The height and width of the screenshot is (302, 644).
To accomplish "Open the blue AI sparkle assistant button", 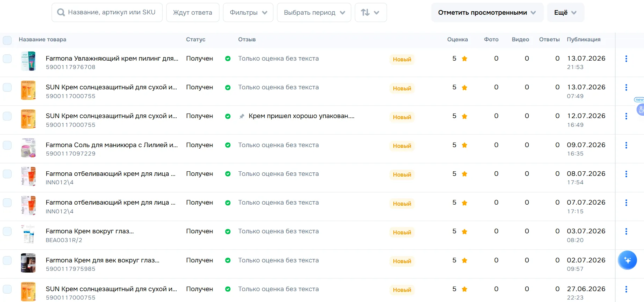I will coord(627,260).
